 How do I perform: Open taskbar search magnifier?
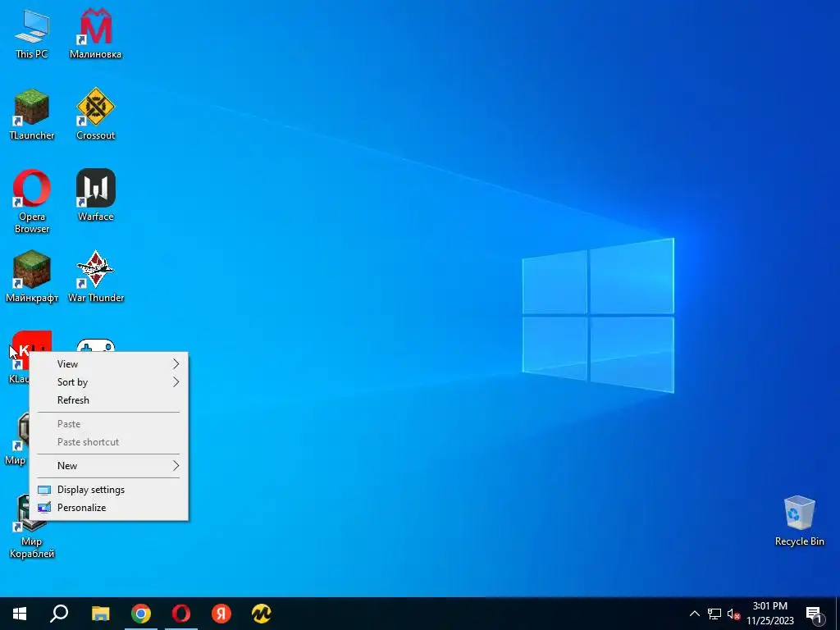coord(59,614)
